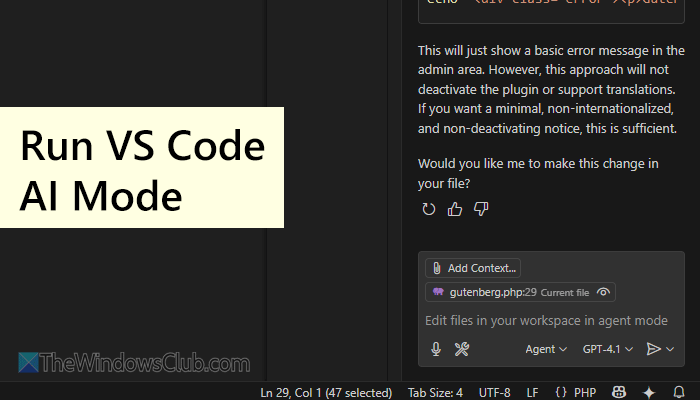Start voice chat with microphone icon
The height and width of the screenshot is (400, 700).
pyautogui.click(x=436, y=349)
